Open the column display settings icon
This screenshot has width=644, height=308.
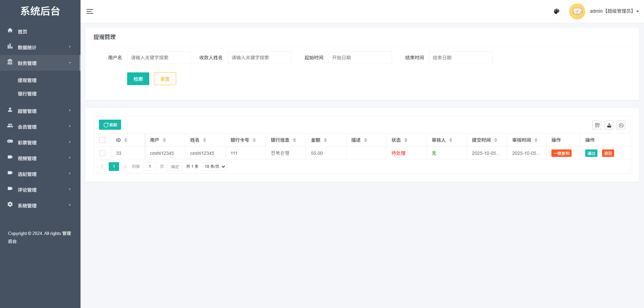pyautogui.click(x=597, y=125)
